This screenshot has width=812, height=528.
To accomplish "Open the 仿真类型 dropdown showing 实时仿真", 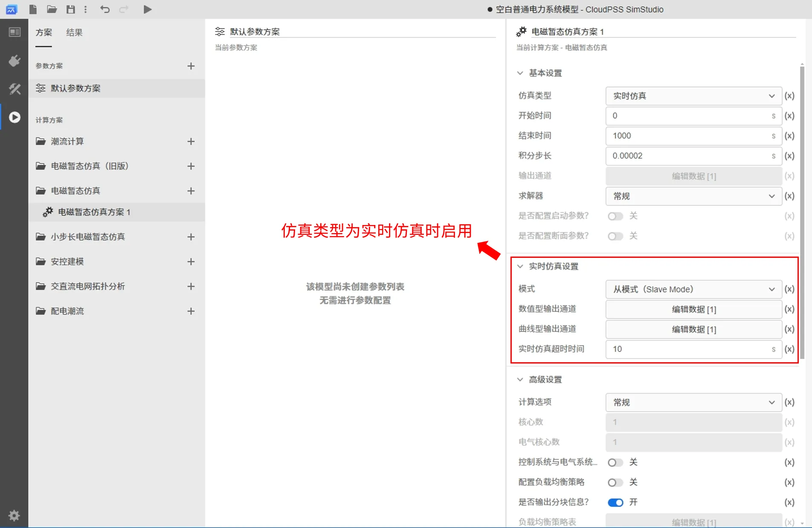I will 693,96.
